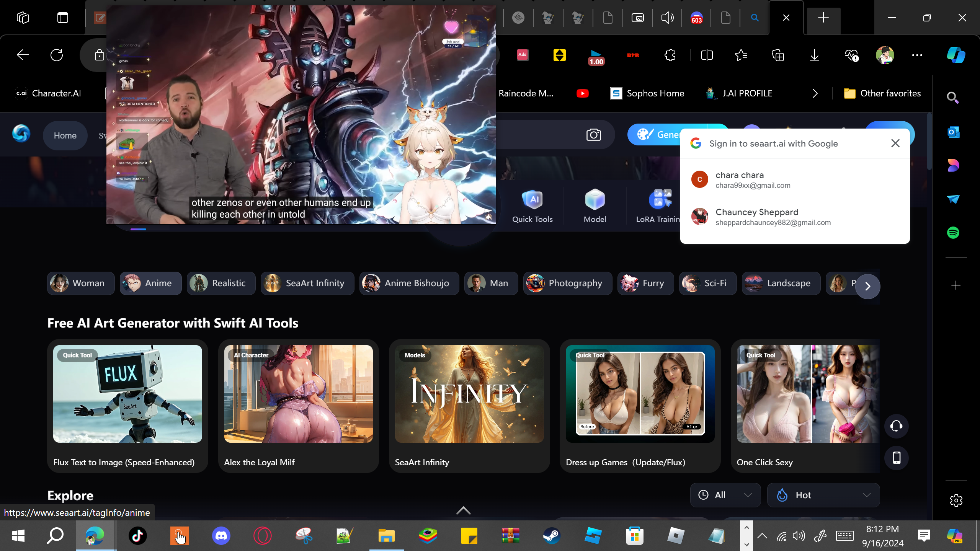Open Edge Settings and more menu
Image resolution: width=980 pixels, height=551 pixels.
click(x=917, y=55)
